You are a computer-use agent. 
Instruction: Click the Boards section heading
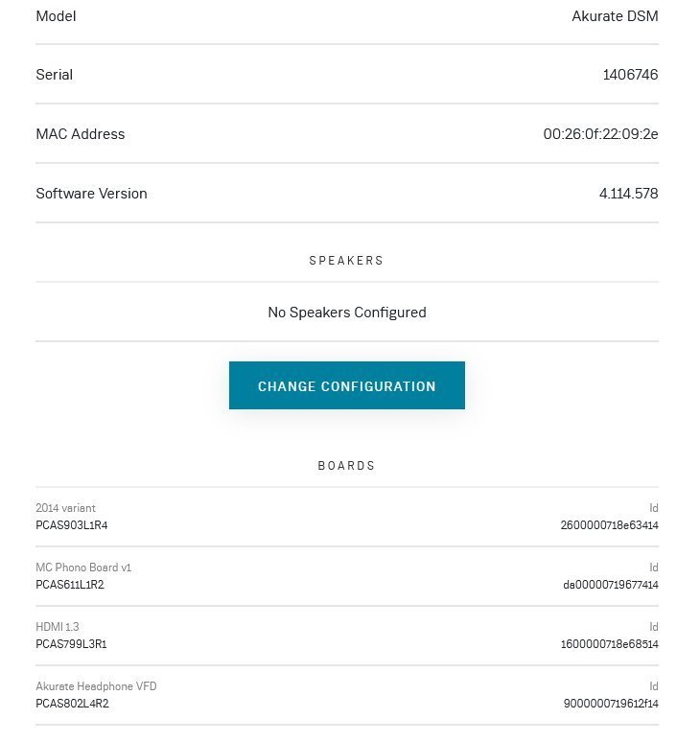tap(346, 466)
